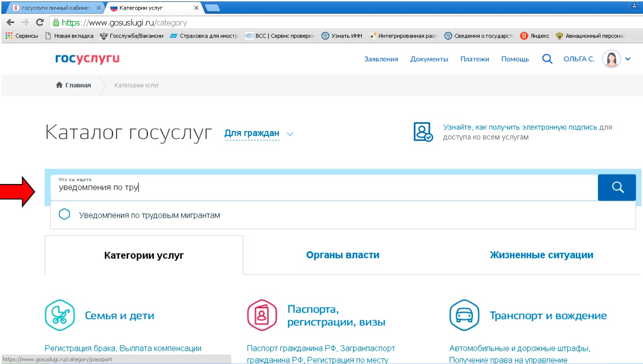Open Паспорт гражданина РФ, Загранпаспорт link
This screenshot has width=643, height=364.
point(321,348)
